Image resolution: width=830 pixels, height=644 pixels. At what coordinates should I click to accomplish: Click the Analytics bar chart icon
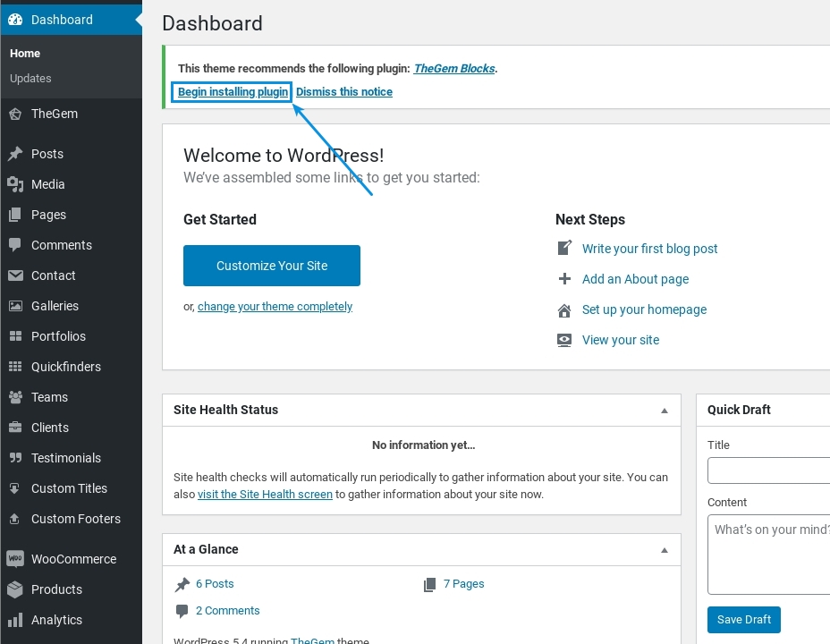point(15,620)
